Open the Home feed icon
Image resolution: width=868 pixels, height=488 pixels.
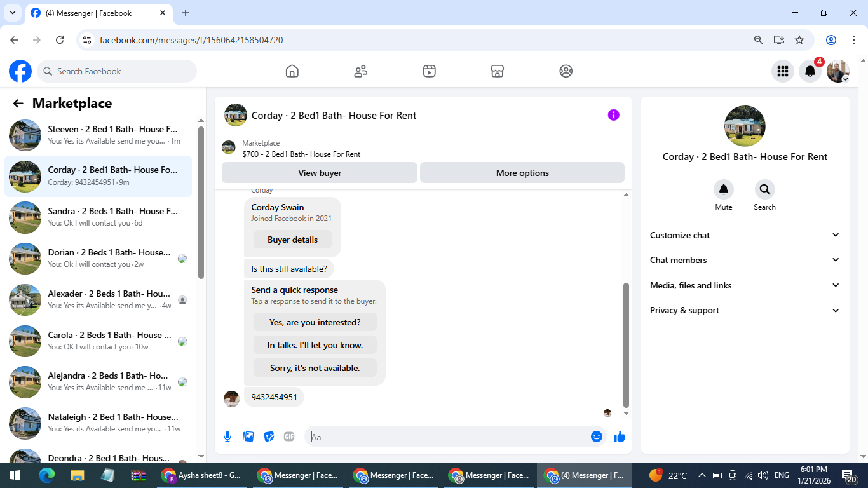click(x=292, y=71)
